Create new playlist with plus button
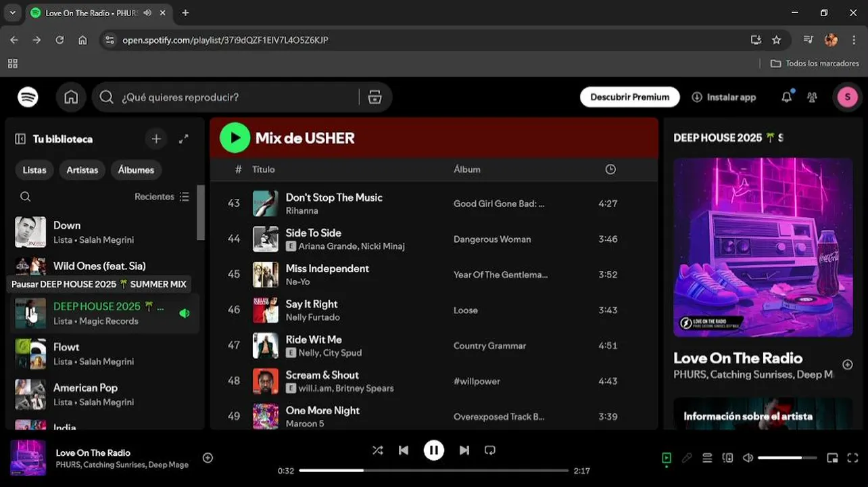Image resolution: width=868 pixels, height=487 pixels. (156, 139)
